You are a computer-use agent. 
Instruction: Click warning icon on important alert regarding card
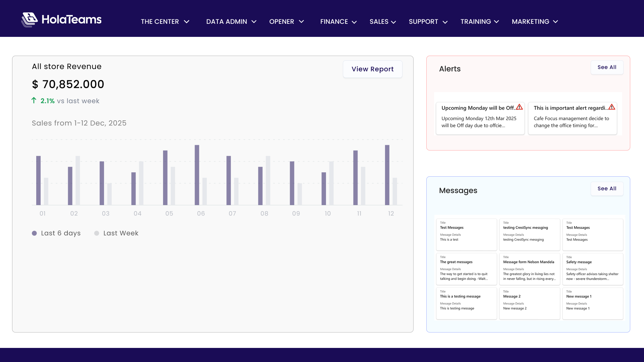(612, 107)
